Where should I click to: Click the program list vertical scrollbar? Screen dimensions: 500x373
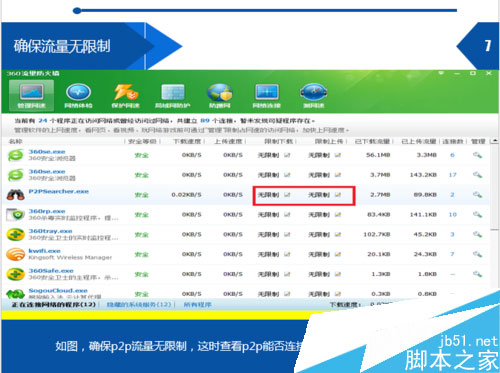point(495,187)
